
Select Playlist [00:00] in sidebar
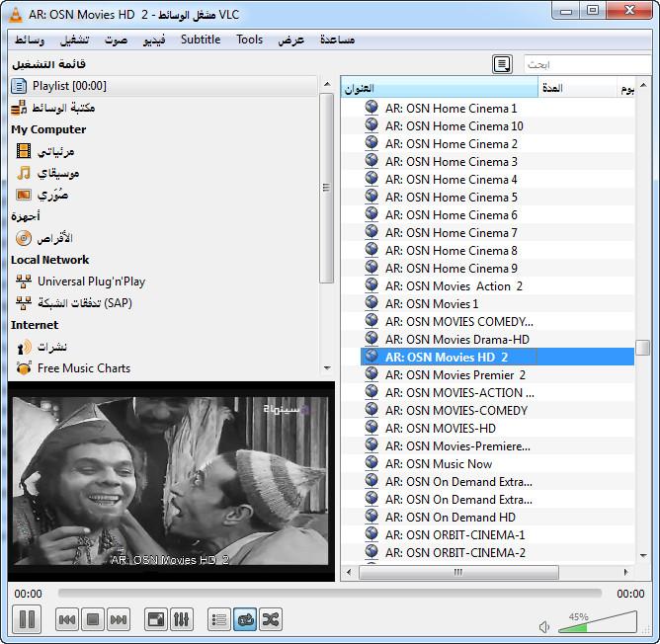163,86
